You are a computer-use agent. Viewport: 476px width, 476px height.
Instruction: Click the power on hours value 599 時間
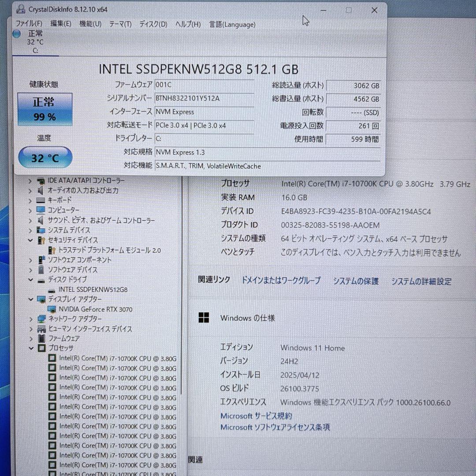coord(353,139)
